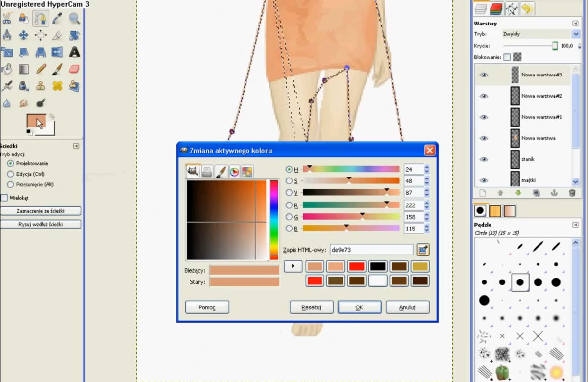Viewport: 588px width, 382px height.
Task: Select the Color Picker eyedropper tool
Action: click(57, 19)
